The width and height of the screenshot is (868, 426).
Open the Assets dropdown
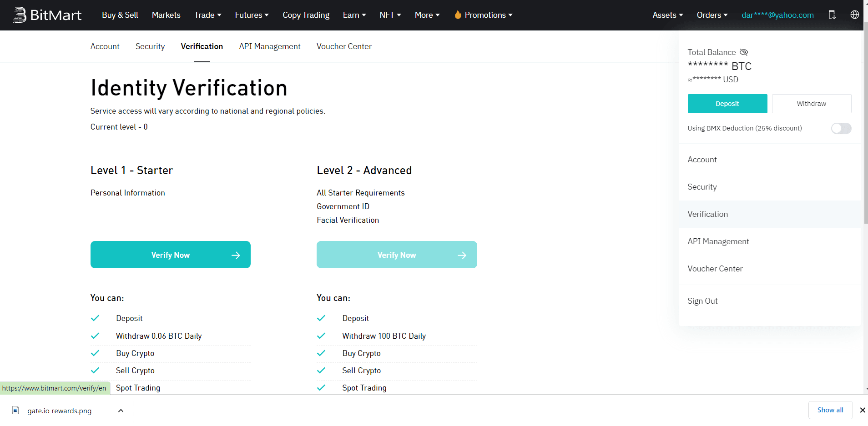[x=668, y=15]
